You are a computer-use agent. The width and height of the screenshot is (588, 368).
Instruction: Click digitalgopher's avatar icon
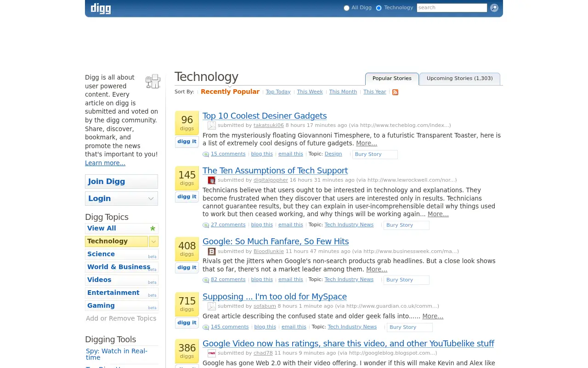[212, 180]
